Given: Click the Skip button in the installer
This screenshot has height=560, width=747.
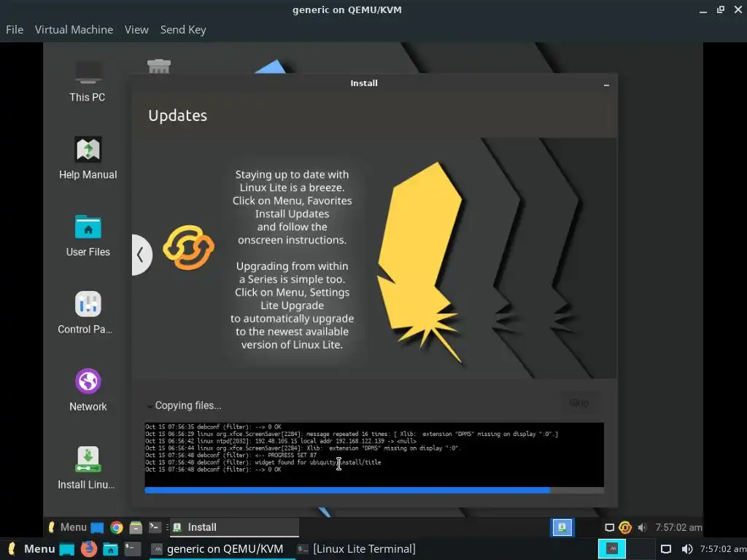Looking at the screenshot, I should point(578,403).
